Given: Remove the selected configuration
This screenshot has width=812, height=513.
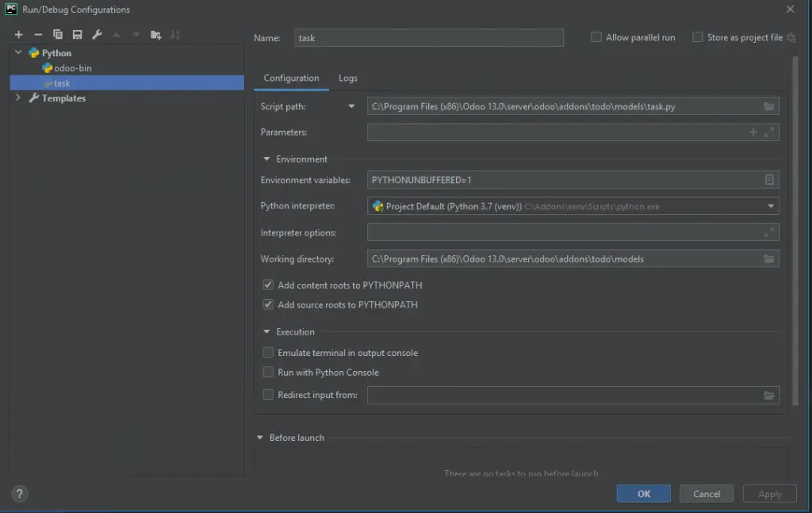Looking at the screenshot, I should (x=36, y=34).
